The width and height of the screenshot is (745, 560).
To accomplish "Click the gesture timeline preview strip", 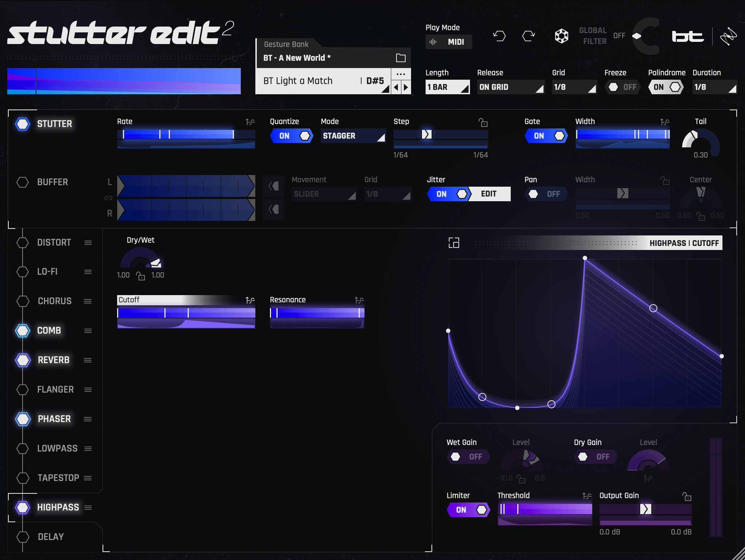I will pyautogui.click(x=124, y=81).
